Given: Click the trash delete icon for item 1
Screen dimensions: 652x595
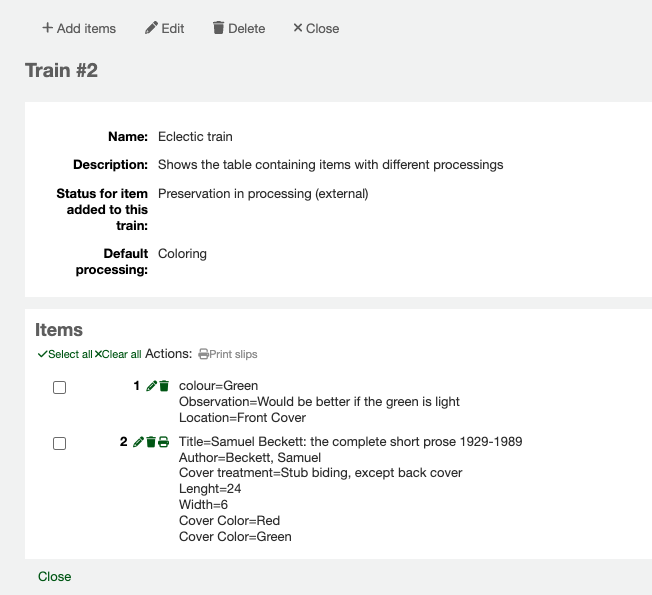Looking at the screenshot, I should [164, 386].
